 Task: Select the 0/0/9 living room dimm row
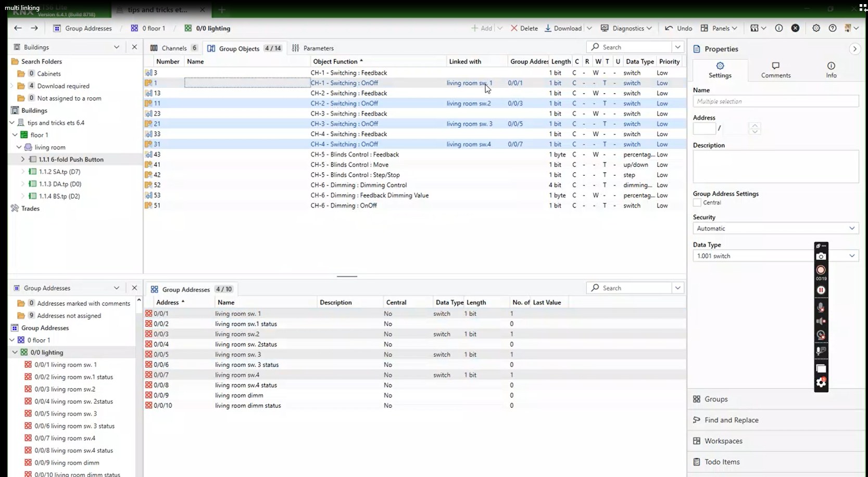[415, 395]
